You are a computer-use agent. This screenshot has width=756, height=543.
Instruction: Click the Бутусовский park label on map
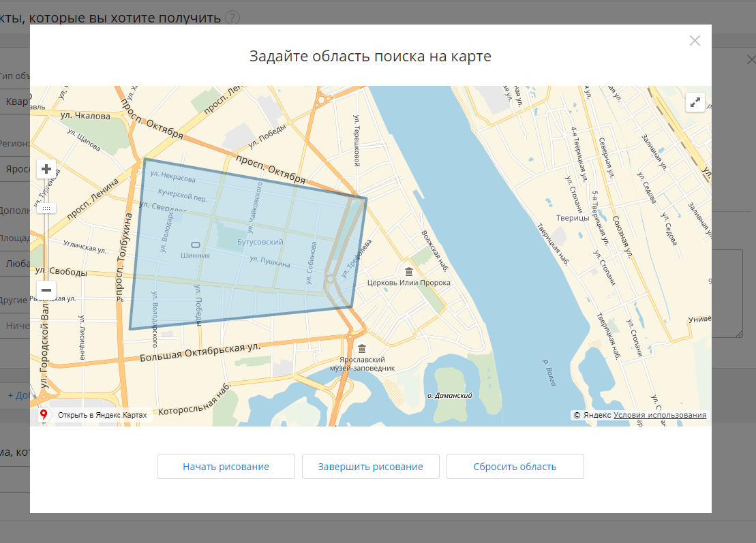point(260,242)
